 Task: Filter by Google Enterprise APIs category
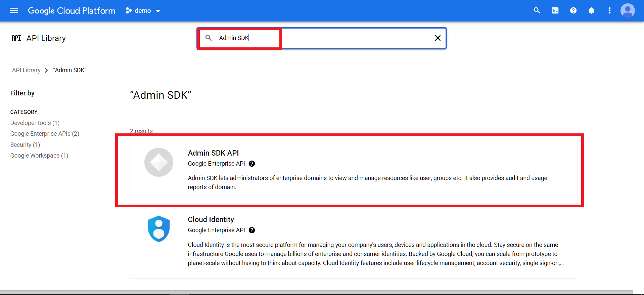coord(45,134)
